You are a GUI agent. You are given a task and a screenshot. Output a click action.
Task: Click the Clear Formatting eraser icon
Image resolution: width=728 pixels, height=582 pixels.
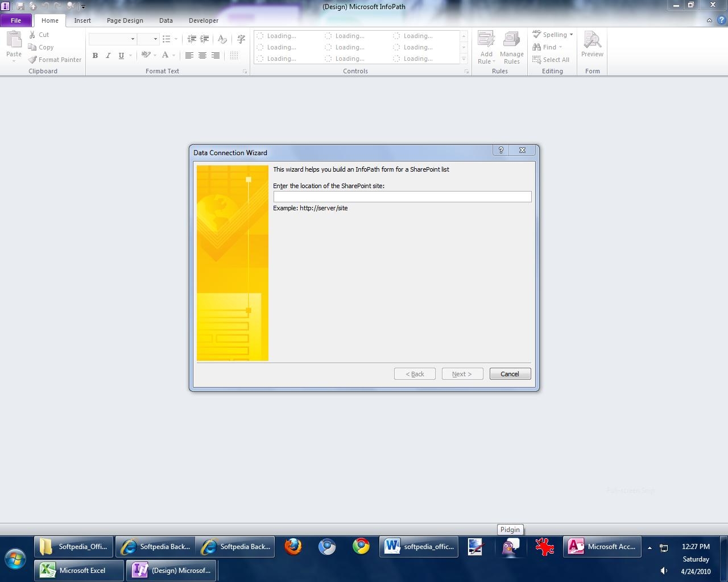(x=222, y=39)
